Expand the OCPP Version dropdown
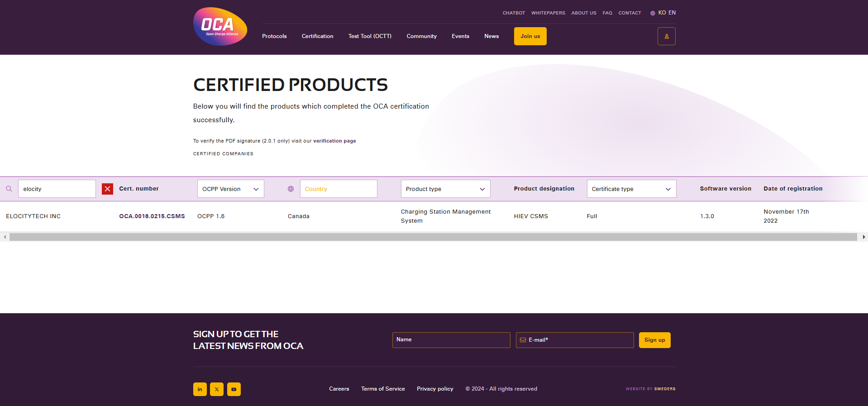 (x=231, y=189)
